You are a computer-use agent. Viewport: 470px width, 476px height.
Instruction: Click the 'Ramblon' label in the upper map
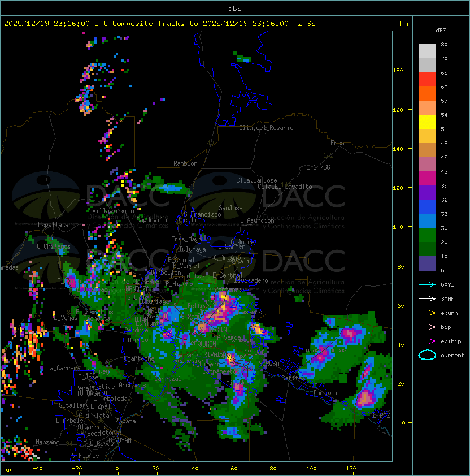point(185,163)
